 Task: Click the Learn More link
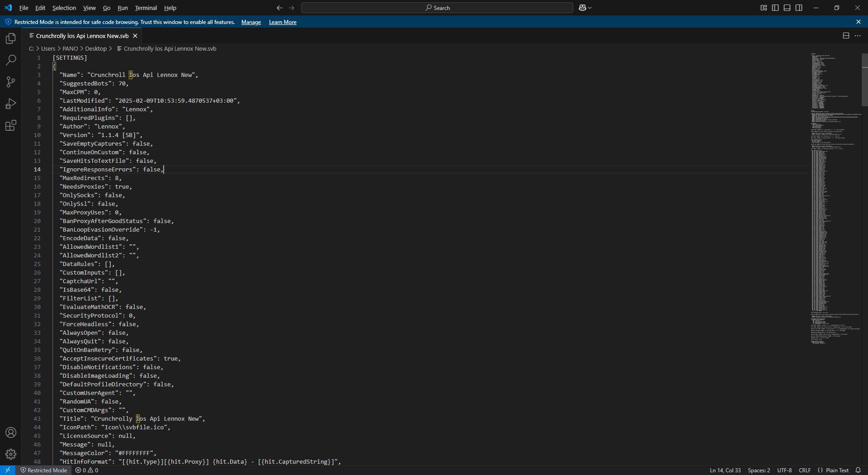click(x=283, y=22)
